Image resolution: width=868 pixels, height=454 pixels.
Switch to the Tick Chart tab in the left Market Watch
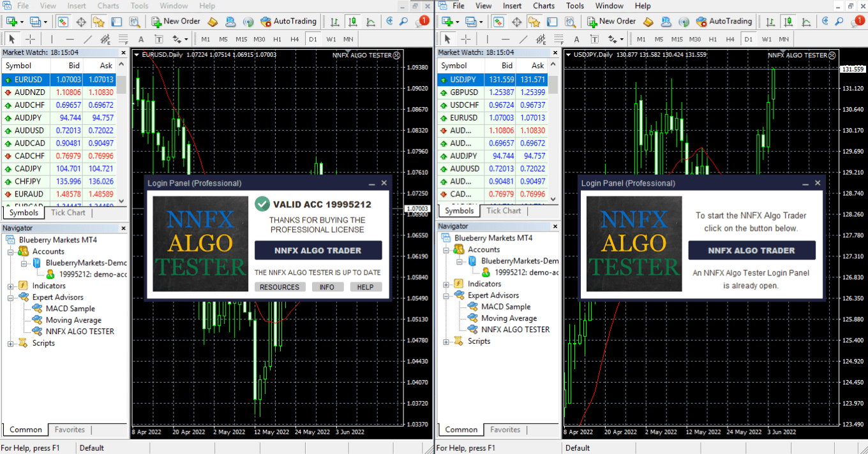(68, 213)
